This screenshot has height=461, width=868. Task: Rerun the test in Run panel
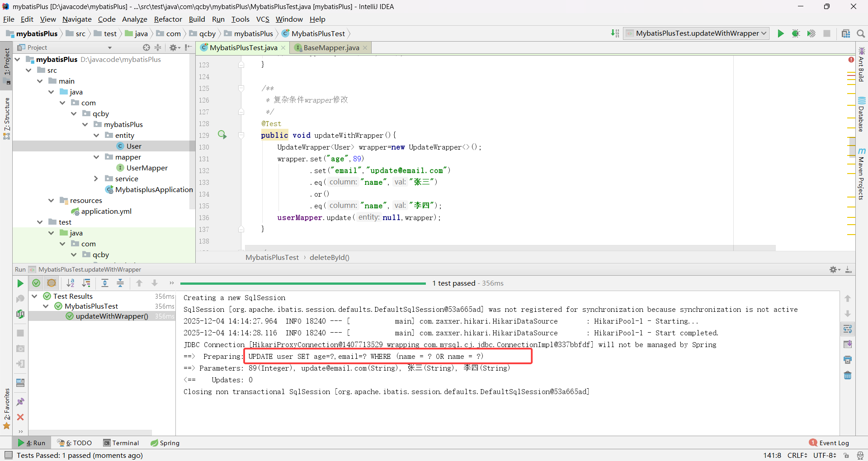(20, 283)
